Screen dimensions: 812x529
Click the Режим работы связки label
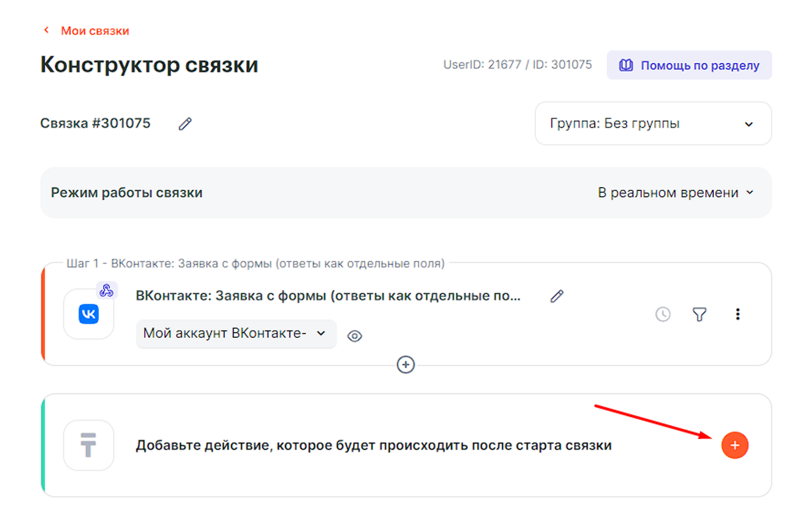pos(127,193)
